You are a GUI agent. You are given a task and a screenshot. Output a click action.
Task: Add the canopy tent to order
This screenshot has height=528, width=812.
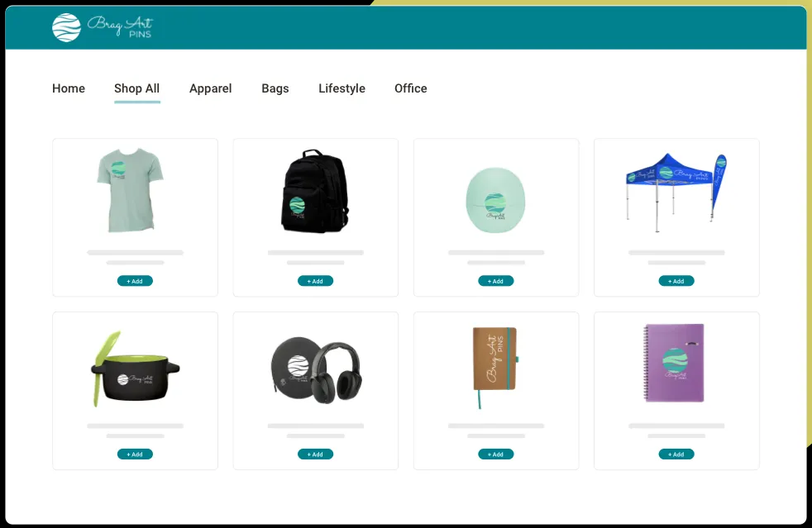676,281
